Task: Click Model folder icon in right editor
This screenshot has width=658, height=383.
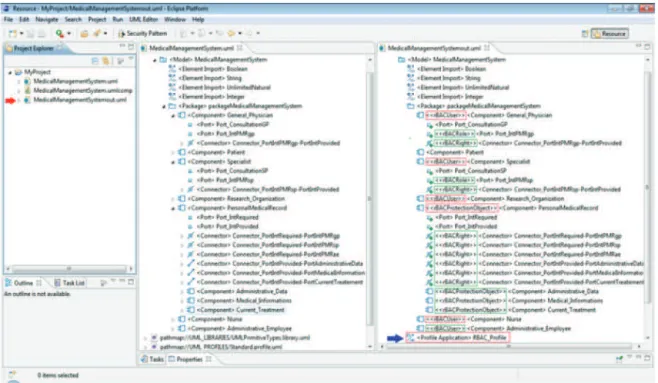Action: pyautogui.click(x=401, y=60)
